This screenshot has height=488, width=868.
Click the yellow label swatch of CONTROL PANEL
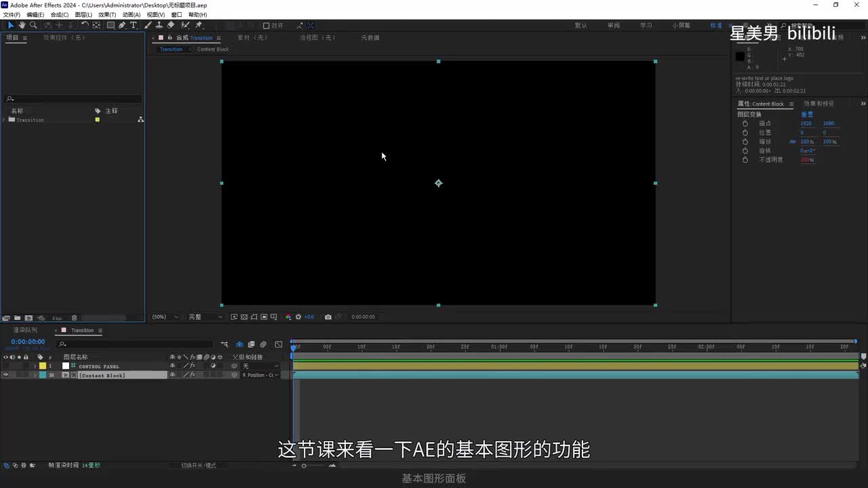click(43, 366)
